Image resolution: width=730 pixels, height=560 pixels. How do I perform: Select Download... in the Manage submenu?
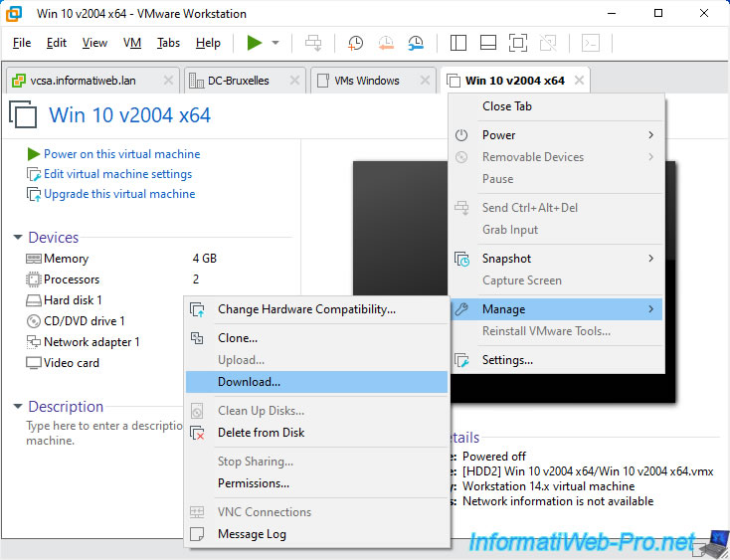point(249,382)
